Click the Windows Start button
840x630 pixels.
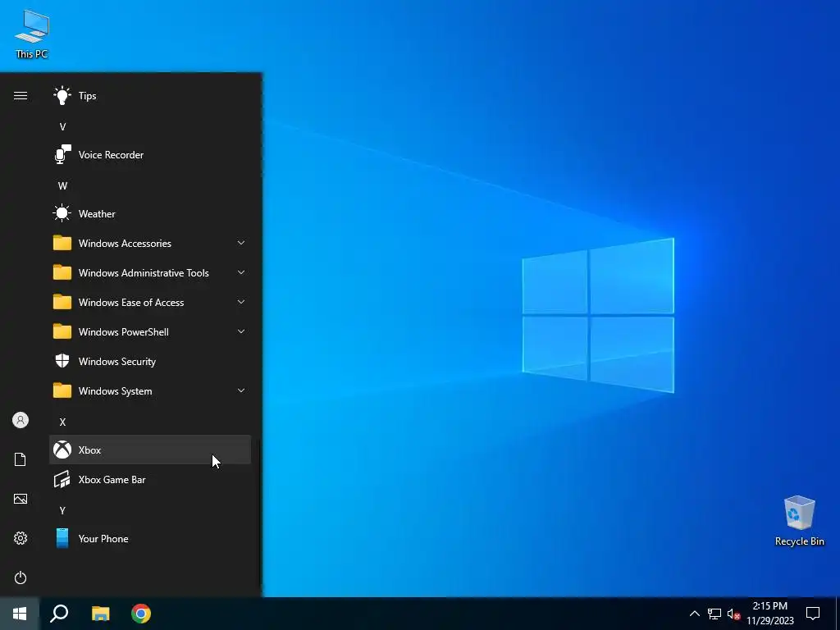[20, 614]
